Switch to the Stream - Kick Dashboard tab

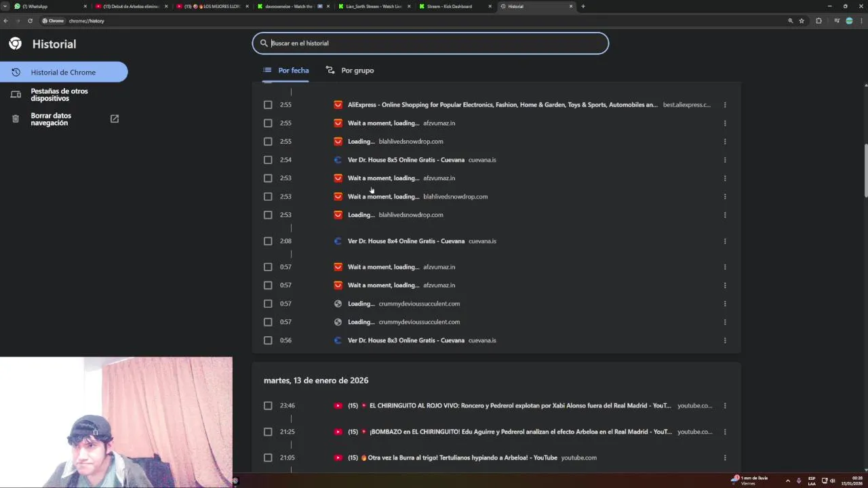[x=454, y=6]
